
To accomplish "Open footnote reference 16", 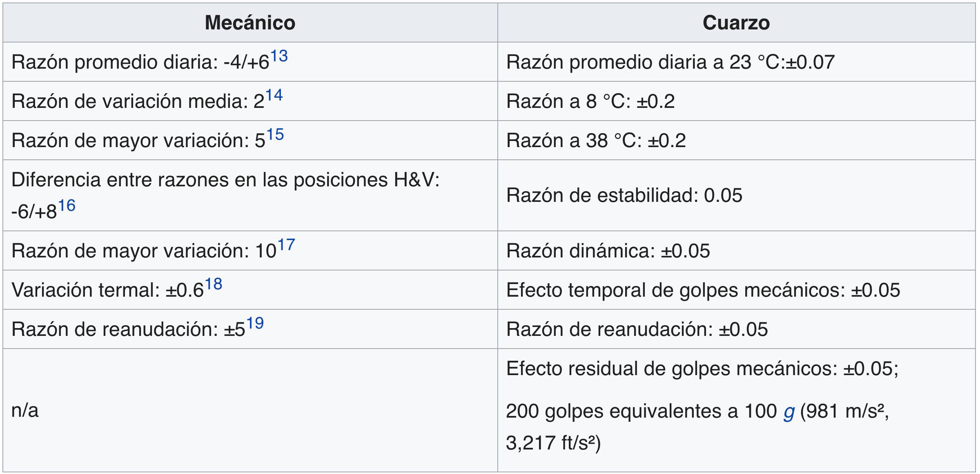I will [67, 206].
